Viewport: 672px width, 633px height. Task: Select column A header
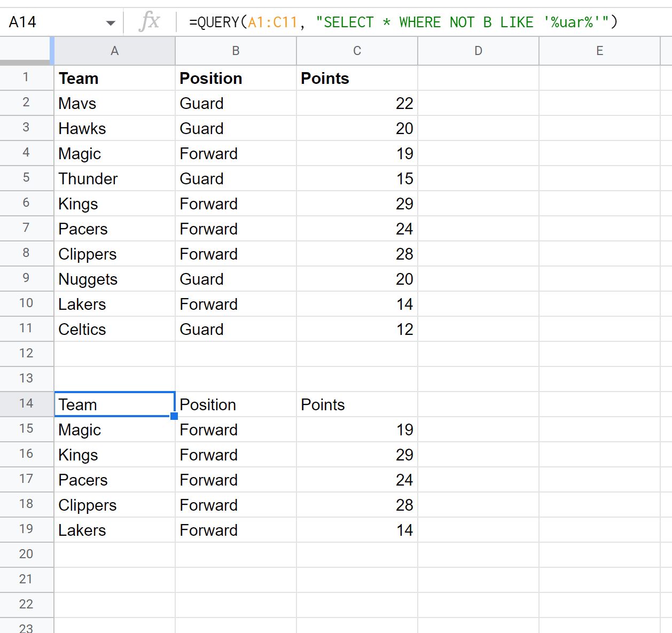coord(115,51)
